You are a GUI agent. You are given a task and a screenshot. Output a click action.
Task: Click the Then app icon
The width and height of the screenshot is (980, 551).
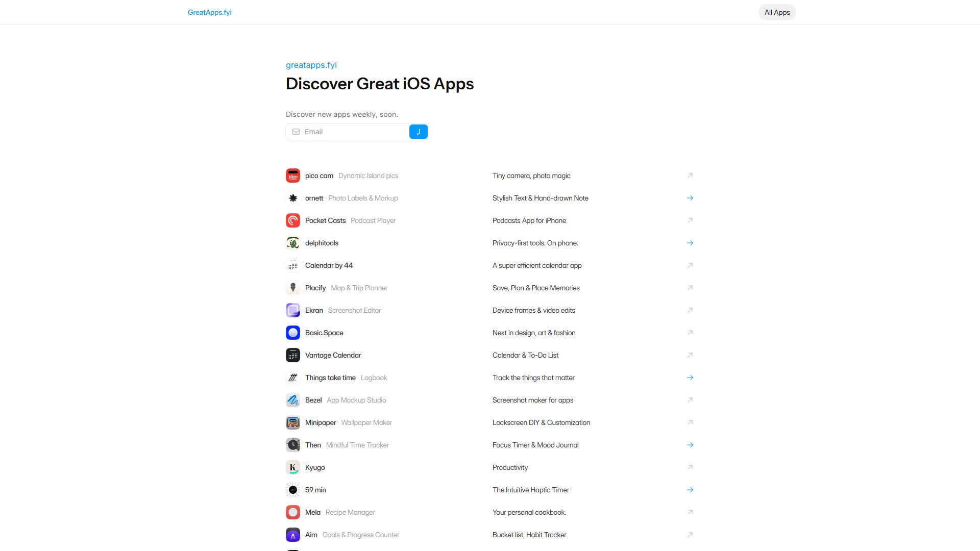(x=293, y=445)
